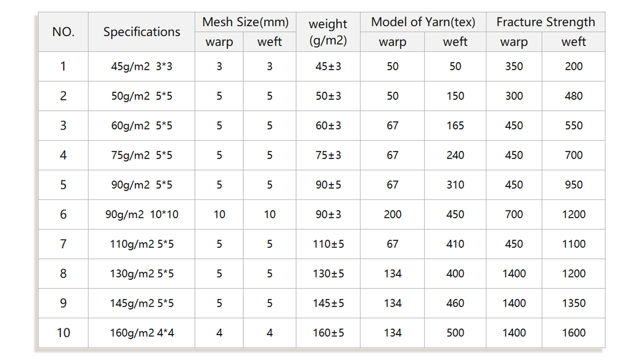Select the 90g/m2 10*10 specification cell
Viewport: 644px width, 362px height.
point(141,215)
